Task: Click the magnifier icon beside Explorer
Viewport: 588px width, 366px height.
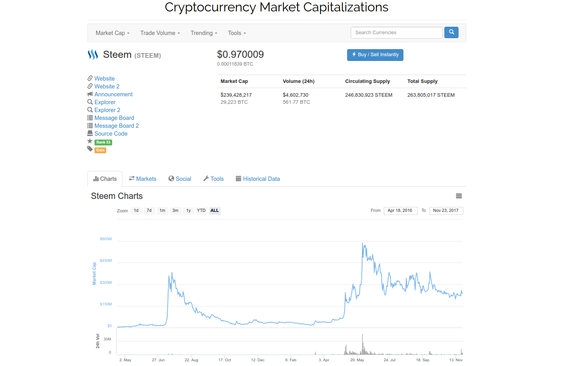Action: click(x=90, y=102)
